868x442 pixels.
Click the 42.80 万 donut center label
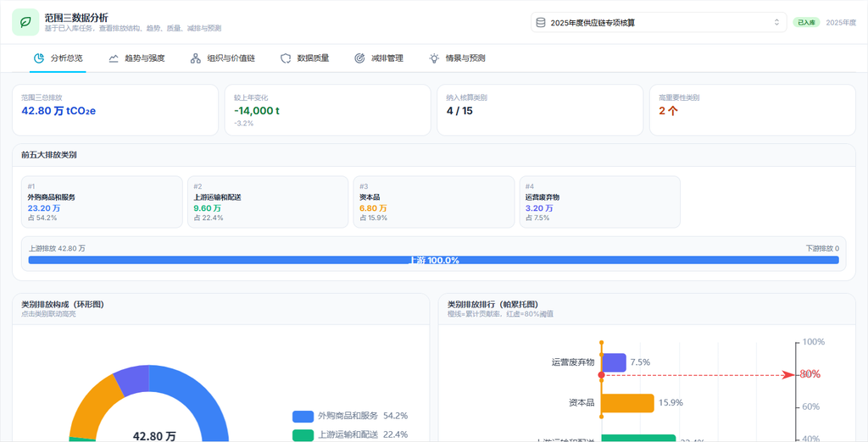click(x=154, y=436)
